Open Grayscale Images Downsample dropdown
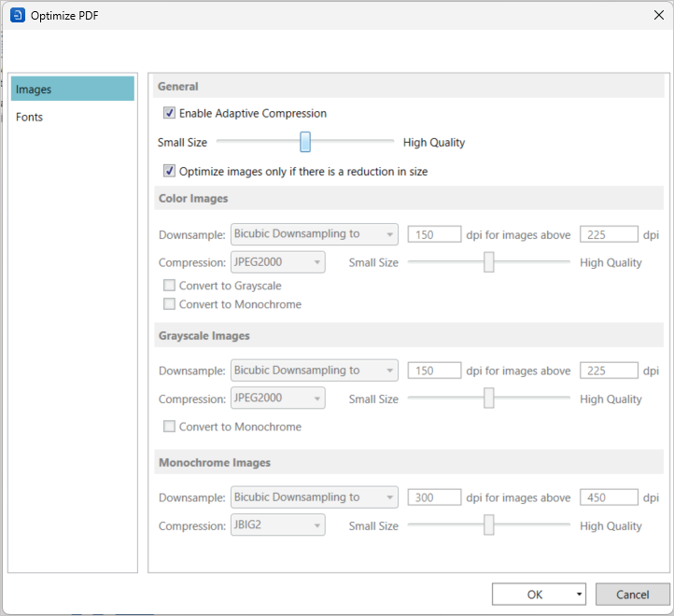Screen dimensions: 674x616 point(315,371)
